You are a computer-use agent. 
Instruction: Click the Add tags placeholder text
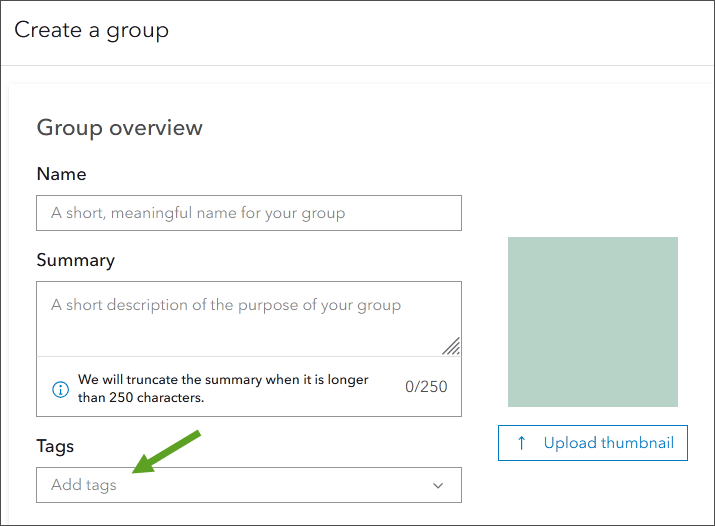click(84, 485)
